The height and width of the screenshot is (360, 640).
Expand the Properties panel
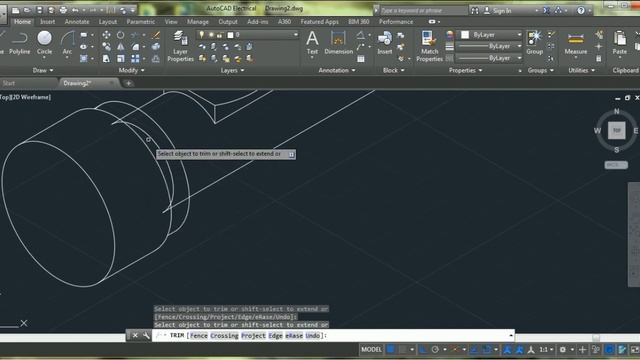tap(465, 70)
